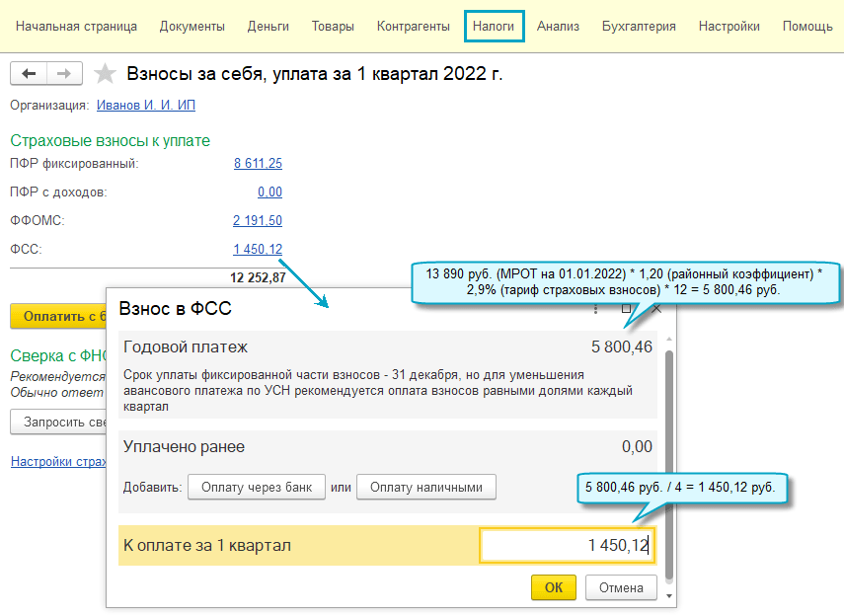Image resolution: width=844 pixels, height=616 pixels.
Task: Click the ФСС amount 1 450,12 link
Action: (x=258, y=250)
